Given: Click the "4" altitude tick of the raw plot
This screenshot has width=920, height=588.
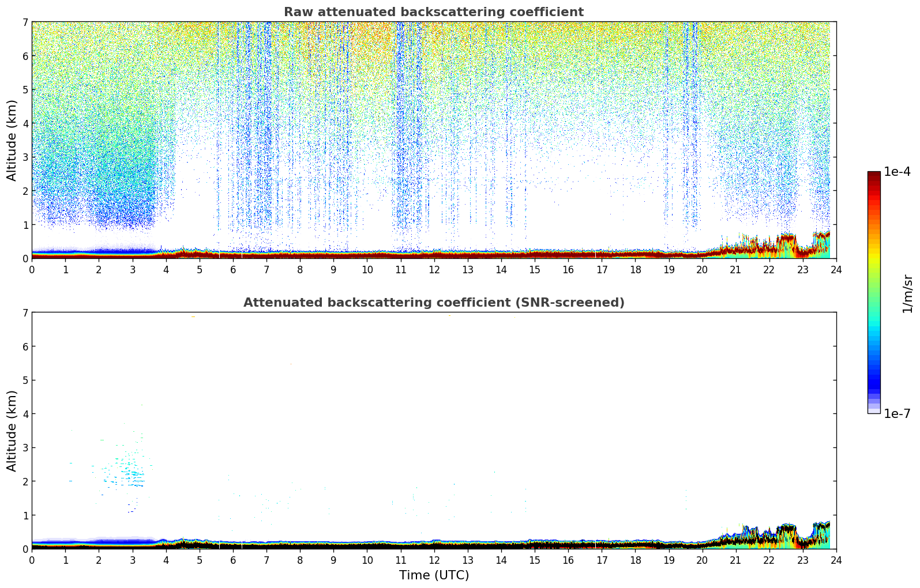Looking at the screenshot, I should point(25,123).
